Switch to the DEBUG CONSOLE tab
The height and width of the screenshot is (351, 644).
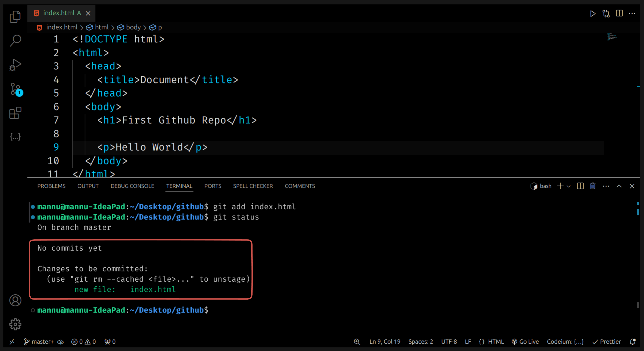pyautogui.click(x=132, y=186)
